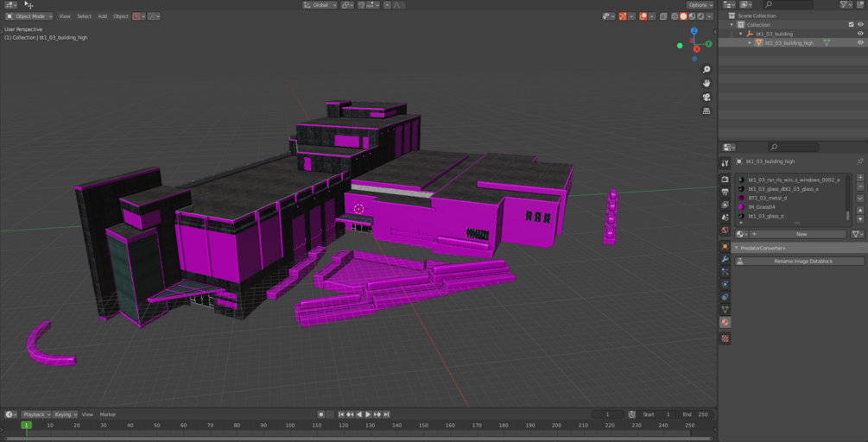This screenshot has width=868, height=442.
Task: Open the Tool properties tab icon
Action: coord(725,163)
